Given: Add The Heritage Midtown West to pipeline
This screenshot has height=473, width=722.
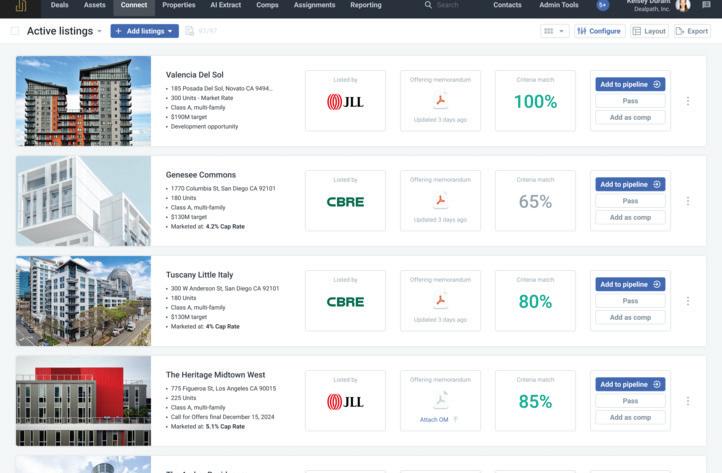Looking at the screenshot, I should pyautogui.click(x=630, y=384).
